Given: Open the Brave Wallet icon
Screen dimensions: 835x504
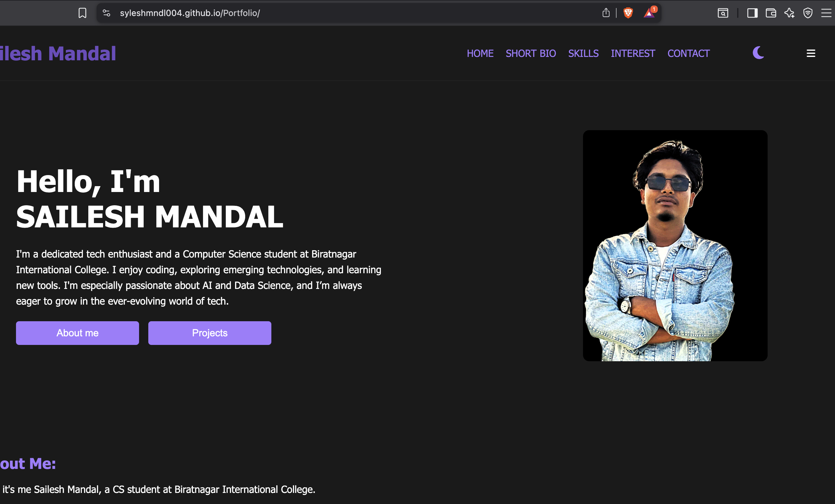Looking at the screenshot, I should point(771,13).
